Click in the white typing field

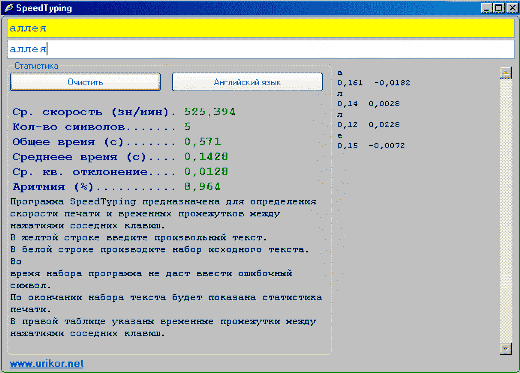[261, 49]
